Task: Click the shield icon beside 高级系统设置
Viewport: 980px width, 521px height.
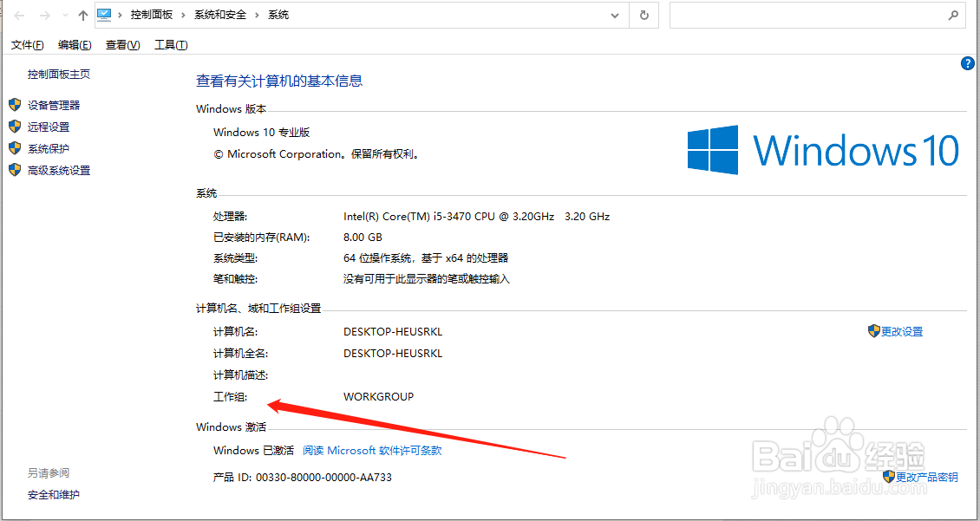Action: (x=15, y=169)
